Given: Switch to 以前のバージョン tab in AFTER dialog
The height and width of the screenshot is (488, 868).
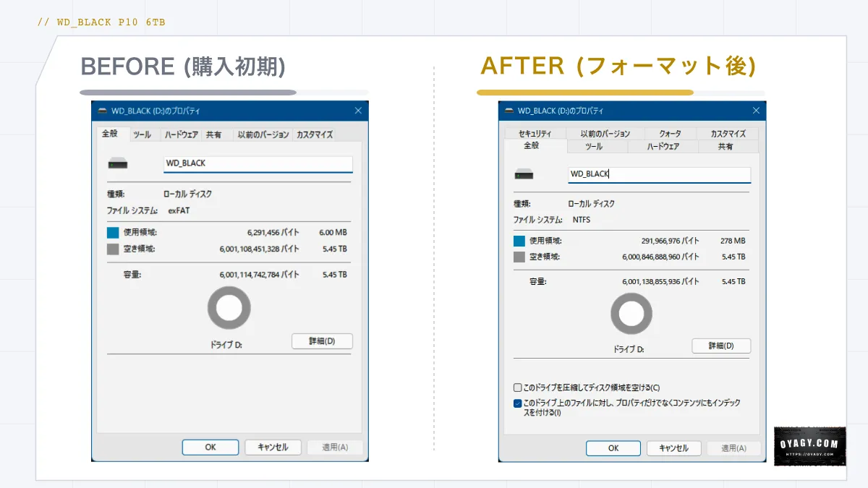Looking at the screenshot, I should coord(605,134).
